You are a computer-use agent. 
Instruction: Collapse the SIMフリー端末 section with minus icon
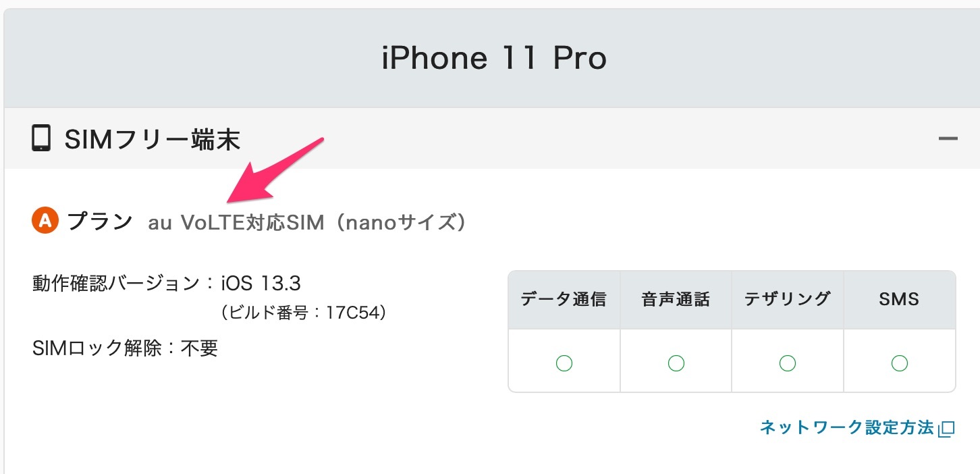click(x=948, y=139)
